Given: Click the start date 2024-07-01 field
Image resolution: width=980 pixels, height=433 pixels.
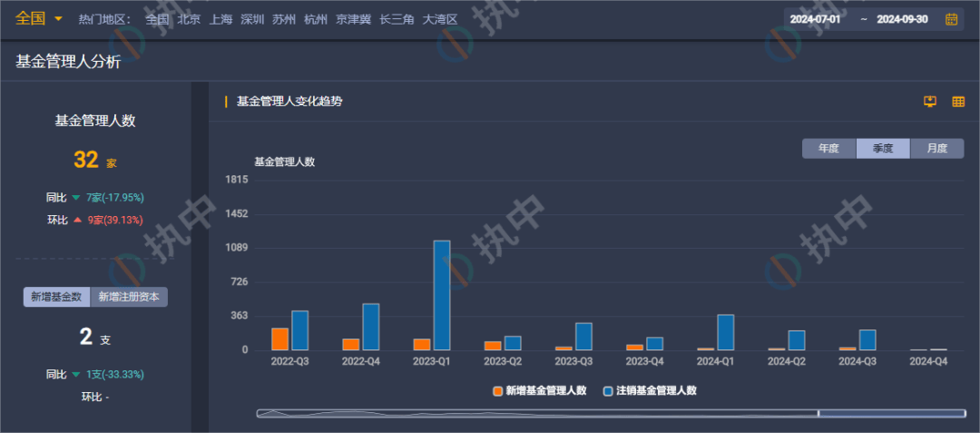Looking at the screenshot, I should point(815,19).
